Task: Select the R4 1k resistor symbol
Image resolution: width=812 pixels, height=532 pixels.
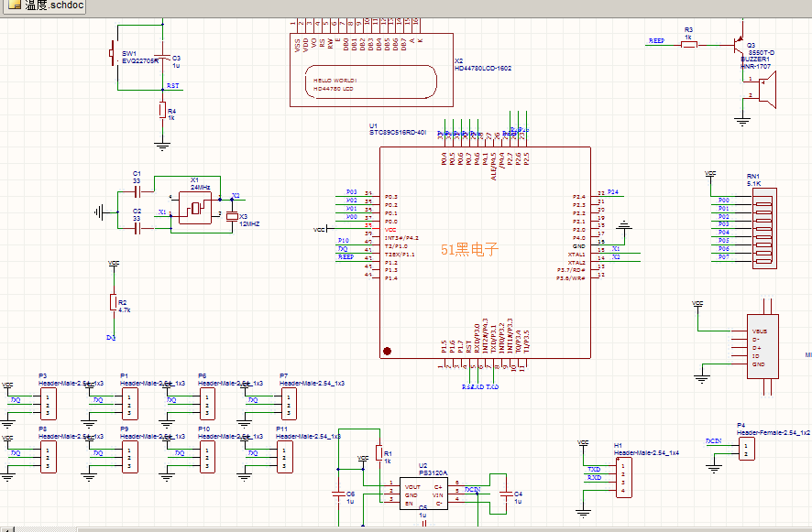Action: tap(162, 111)
